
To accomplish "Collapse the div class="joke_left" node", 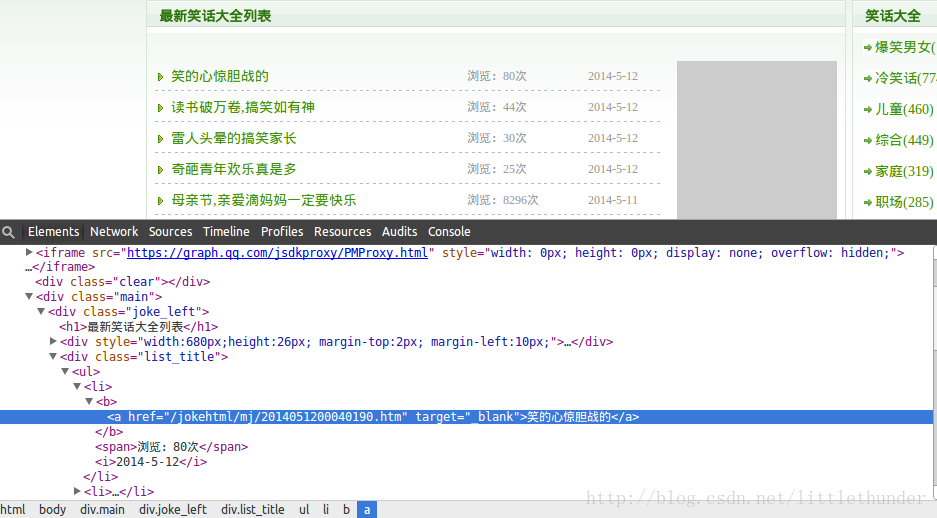I will tap(41, 311).
